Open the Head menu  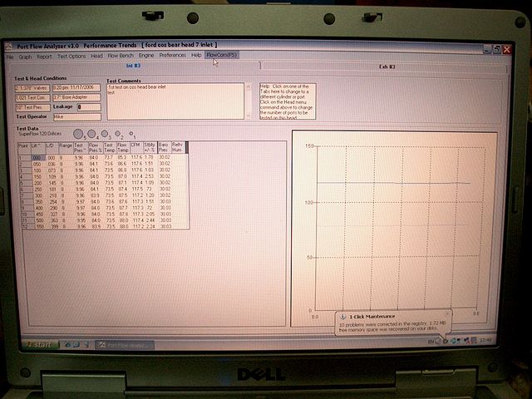(x=96, y=56)
